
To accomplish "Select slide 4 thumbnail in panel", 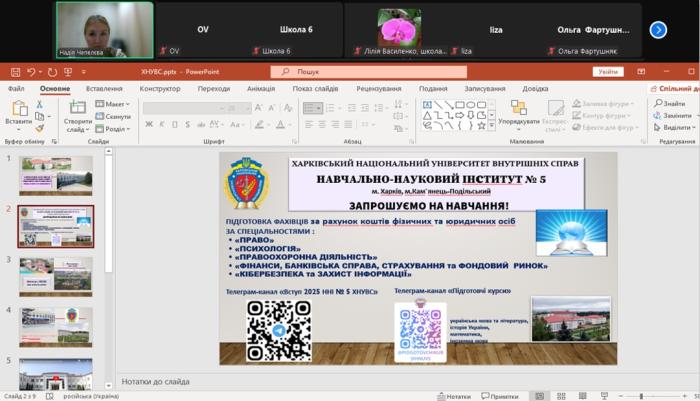I will [55, 325].
